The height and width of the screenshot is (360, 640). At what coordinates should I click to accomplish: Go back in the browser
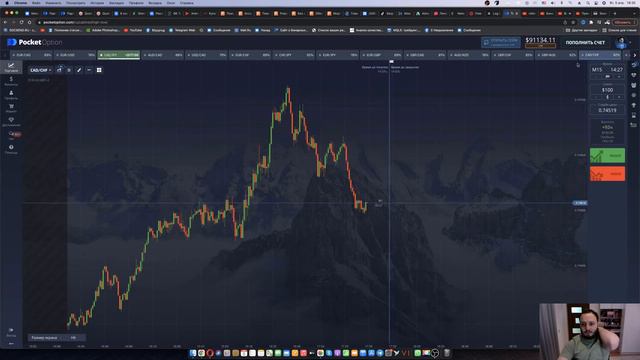(5, 22)
